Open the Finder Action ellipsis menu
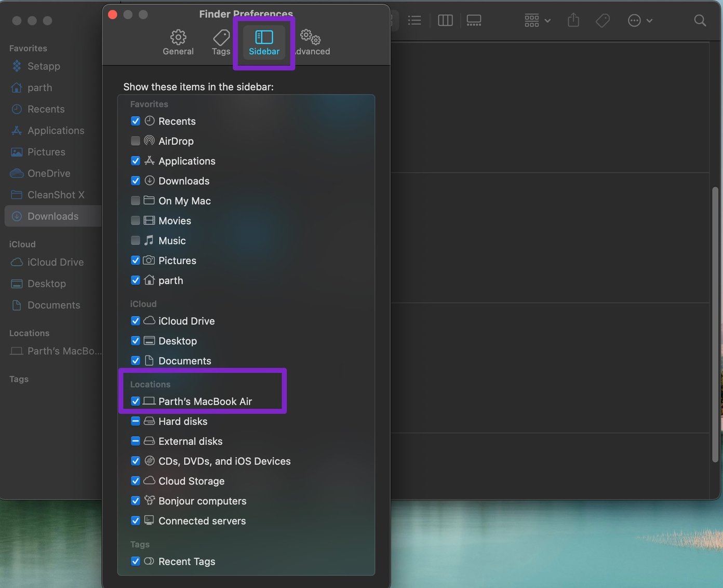This screenshot has width=723, height=588. (640, 20)
